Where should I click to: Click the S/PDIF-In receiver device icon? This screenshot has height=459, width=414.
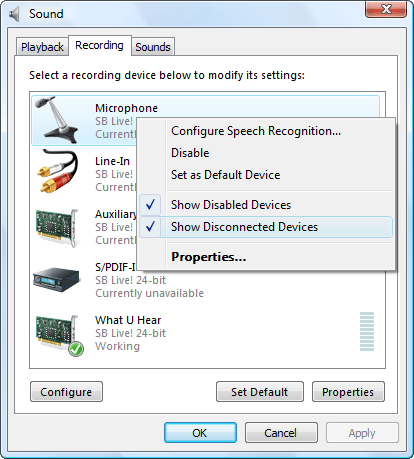click(57, 279)
